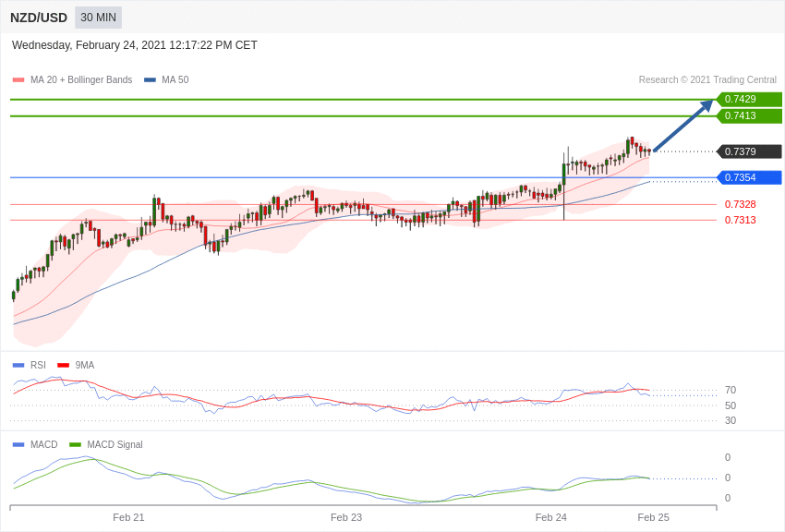Click the green MACD Signal legend marker

click(x=75, y=444)
